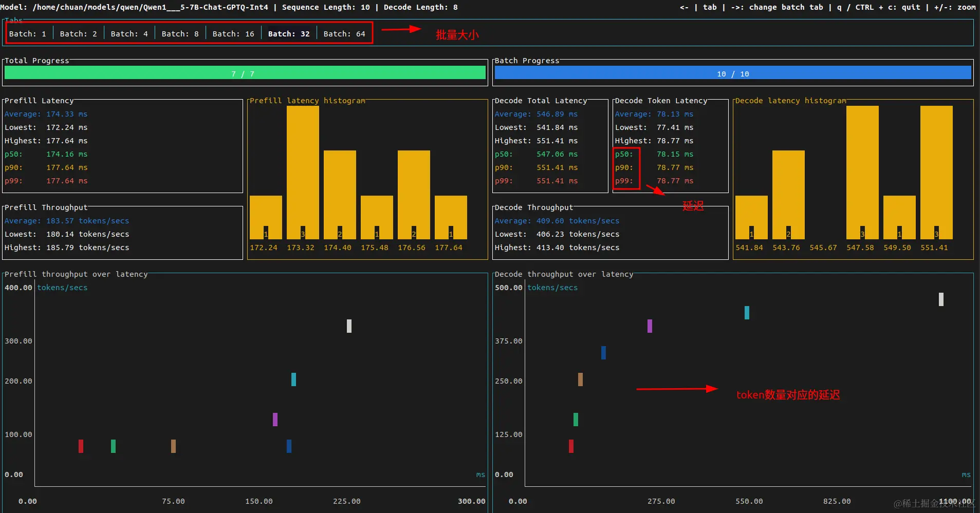
Task: Switch to the Batch: 4 tab
Action: tap(129, 34)
